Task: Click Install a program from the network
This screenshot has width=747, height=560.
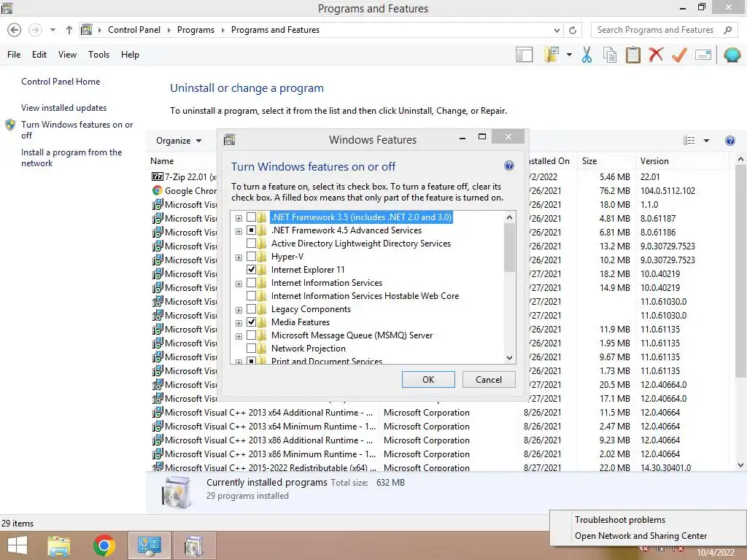Action: [71, 157]
